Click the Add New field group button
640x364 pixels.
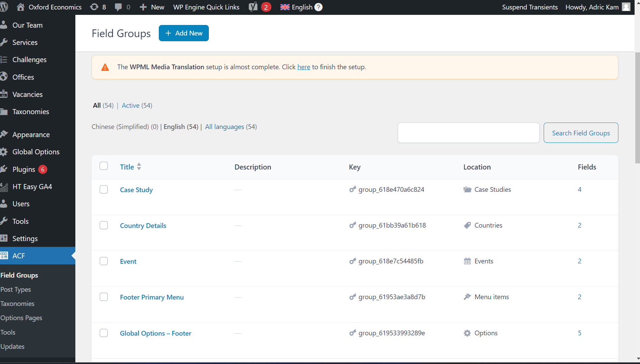(x=184, y=33)
